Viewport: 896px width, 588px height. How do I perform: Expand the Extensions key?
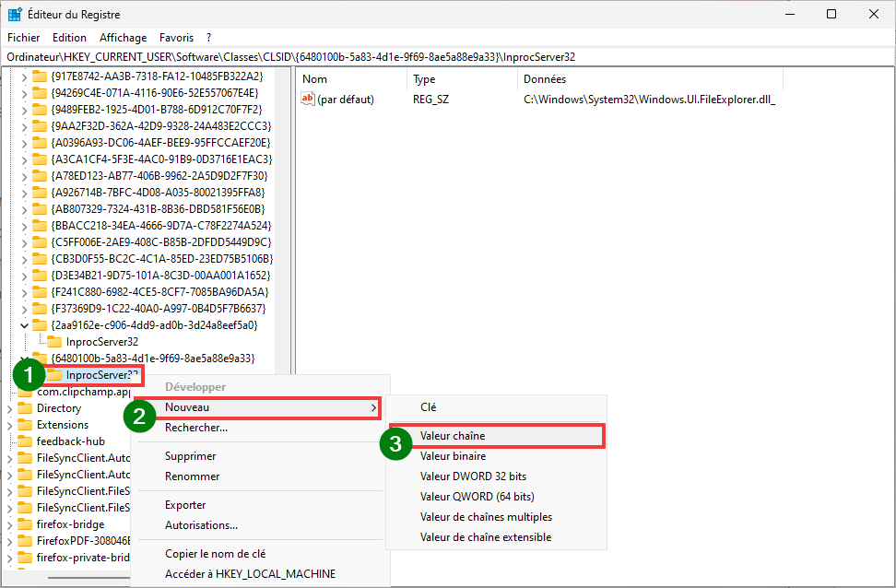tap(10, 425)
